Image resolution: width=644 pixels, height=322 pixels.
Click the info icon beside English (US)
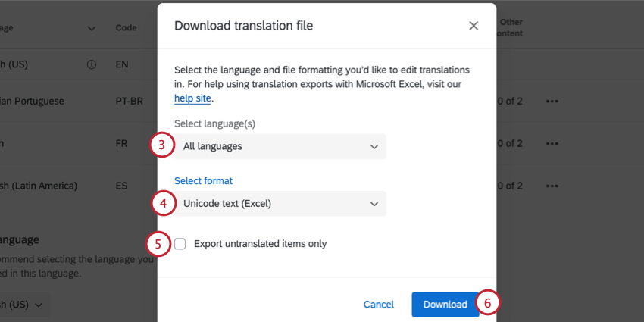coord(92,64)
